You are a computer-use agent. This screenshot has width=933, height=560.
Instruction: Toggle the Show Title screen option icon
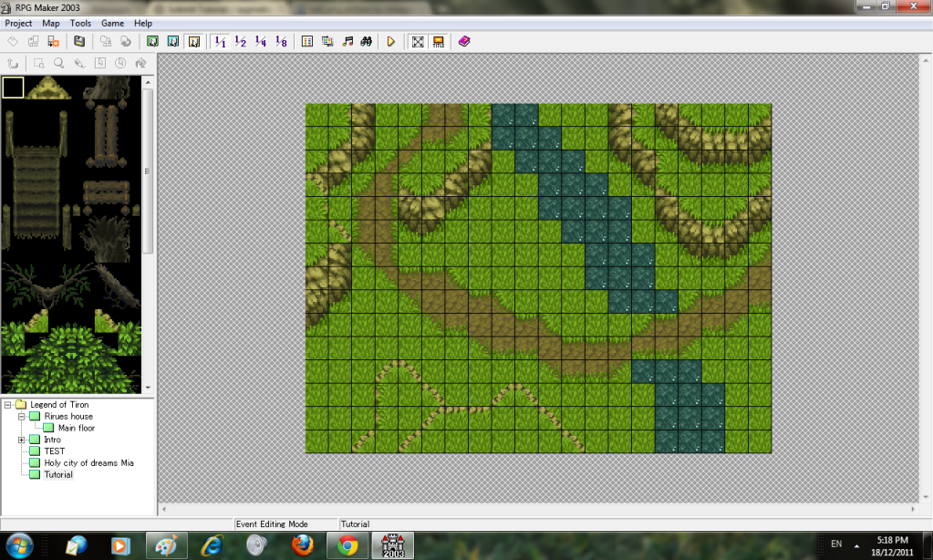[x=439, y=42]
